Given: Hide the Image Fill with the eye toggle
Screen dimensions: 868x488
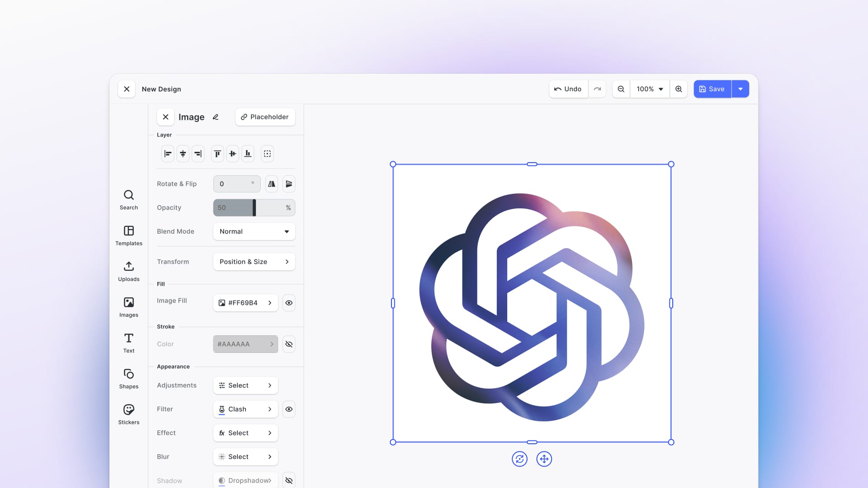Looking at the screenshot, I should (289, 303).
